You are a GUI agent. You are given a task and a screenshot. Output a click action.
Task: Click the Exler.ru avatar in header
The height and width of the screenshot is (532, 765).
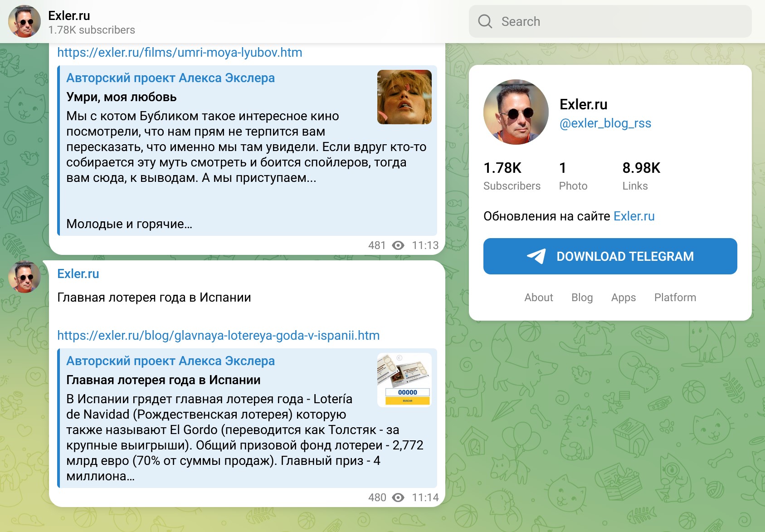24,21
